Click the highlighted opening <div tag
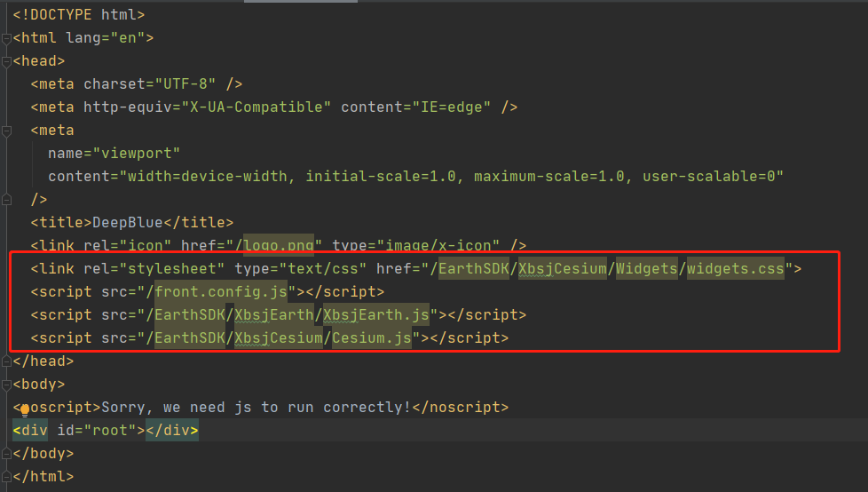Screen dimensions: 868x492 click(x=30, y=431)
